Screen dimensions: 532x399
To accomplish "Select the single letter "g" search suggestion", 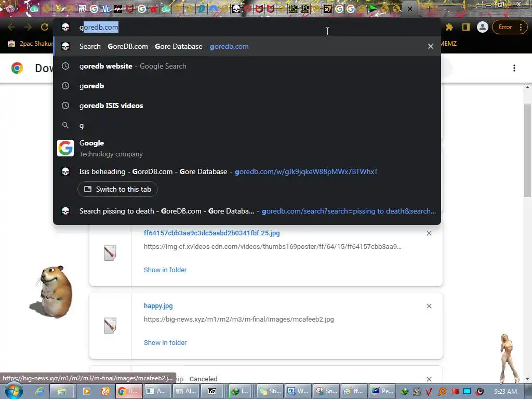I will [x=247, y=126].
